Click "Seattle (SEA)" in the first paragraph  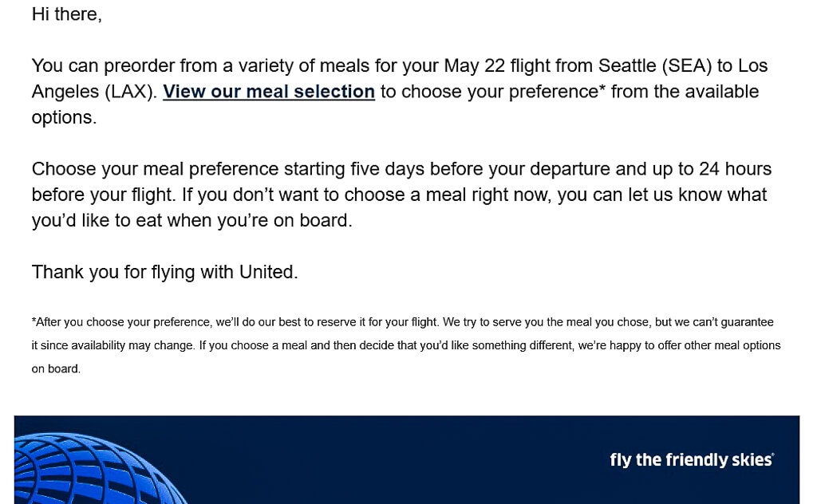pyautogui.click(x=655, y=66)
